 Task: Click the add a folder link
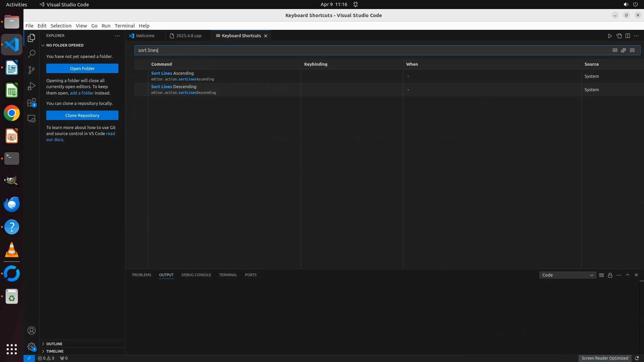click(82, 93)
